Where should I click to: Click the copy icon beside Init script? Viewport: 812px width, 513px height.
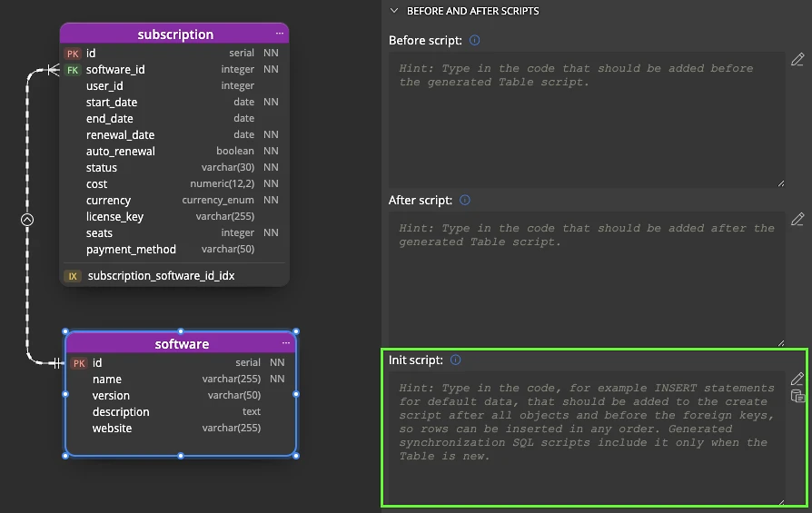point(797,397)
